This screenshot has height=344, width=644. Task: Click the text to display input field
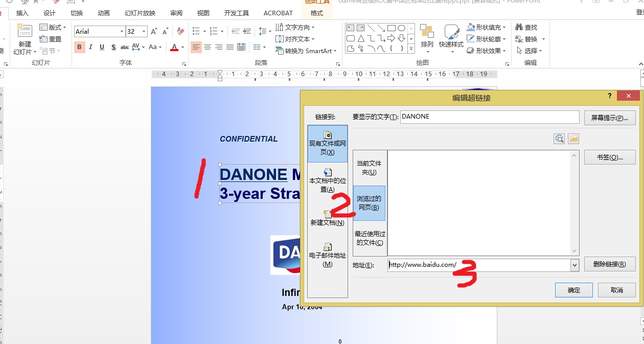pos(490,117)
